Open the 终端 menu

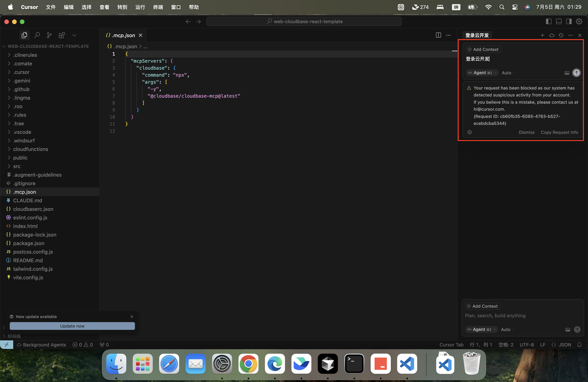tap(158, 7)
